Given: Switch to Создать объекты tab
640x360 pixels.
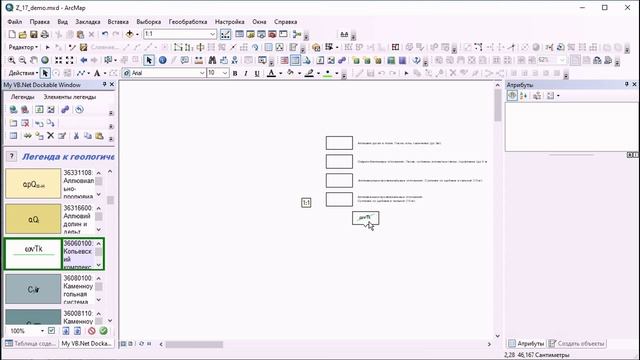Looking at the screenshot, I should coord(577,344).
